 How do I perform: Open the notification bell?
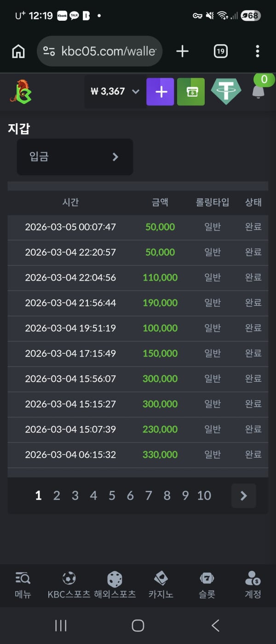[x=259, y=91]
